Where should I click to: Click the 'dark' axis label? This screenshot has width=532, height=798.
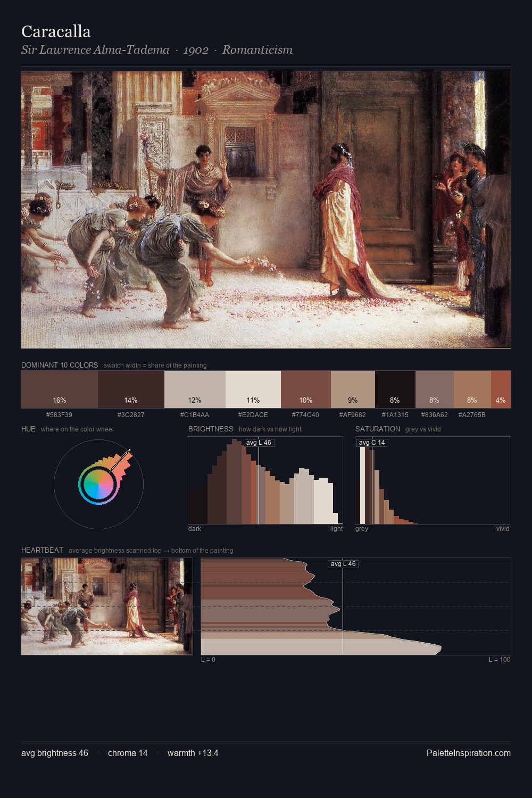click(x=195, y=529)
